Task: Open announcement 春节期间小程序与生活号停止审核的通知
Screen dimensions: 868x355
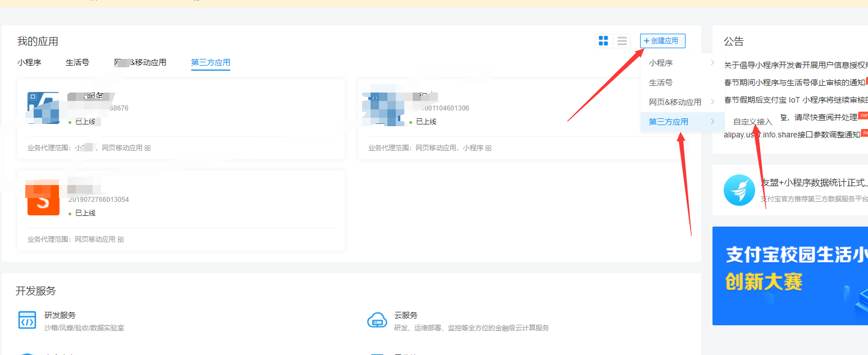Action: point(794,83)
